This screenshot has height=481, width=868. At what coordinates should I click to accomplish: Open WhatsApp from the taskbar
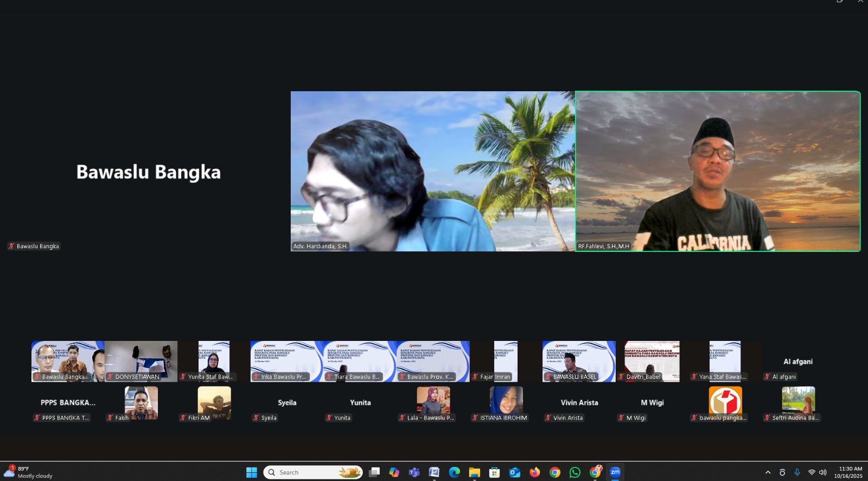(x=575, y=472)
